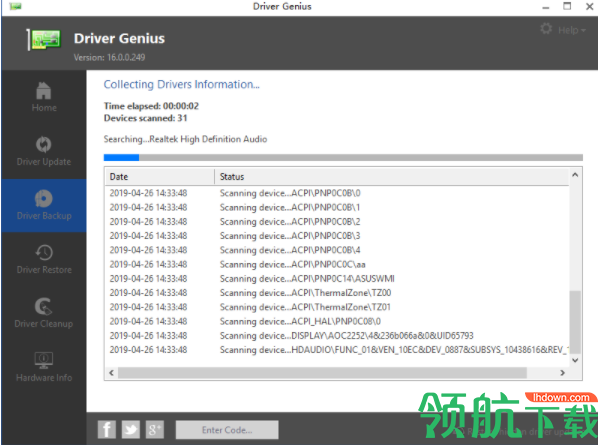Select log row ThermalZone\TZ01
This screenshot has width=598, height=445.
point(337,307)
